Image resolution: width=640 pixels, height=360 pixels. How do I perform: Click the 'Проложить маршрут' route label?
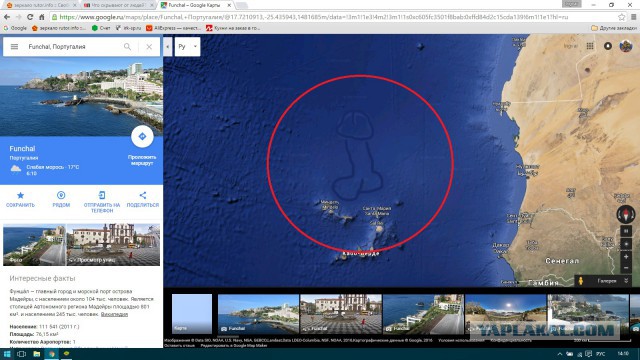tap(142, 160)
